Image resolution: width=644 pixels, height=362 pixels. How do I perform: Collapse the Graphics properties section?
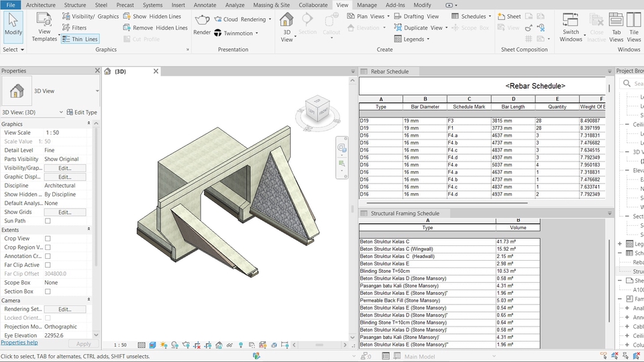pyautogui.click(x=89, y=124)
